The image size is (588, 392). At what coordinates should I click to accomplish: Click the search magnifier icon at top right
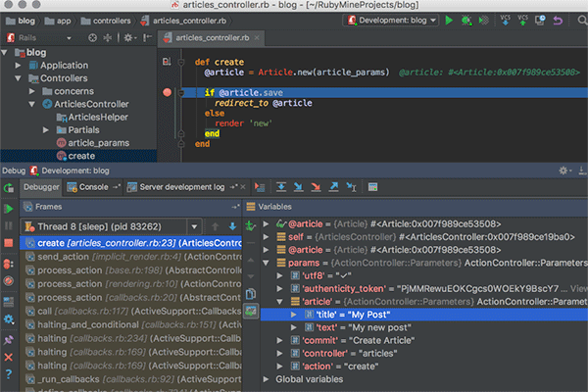[x=581, y=21]
